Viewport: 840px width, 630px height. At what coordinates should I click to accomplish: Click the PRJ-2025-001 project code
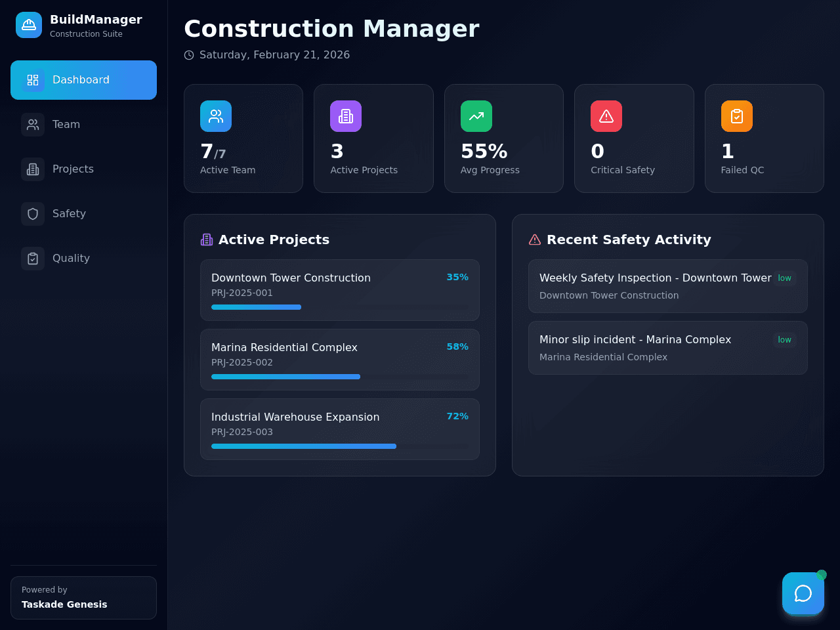coord(242,293)
